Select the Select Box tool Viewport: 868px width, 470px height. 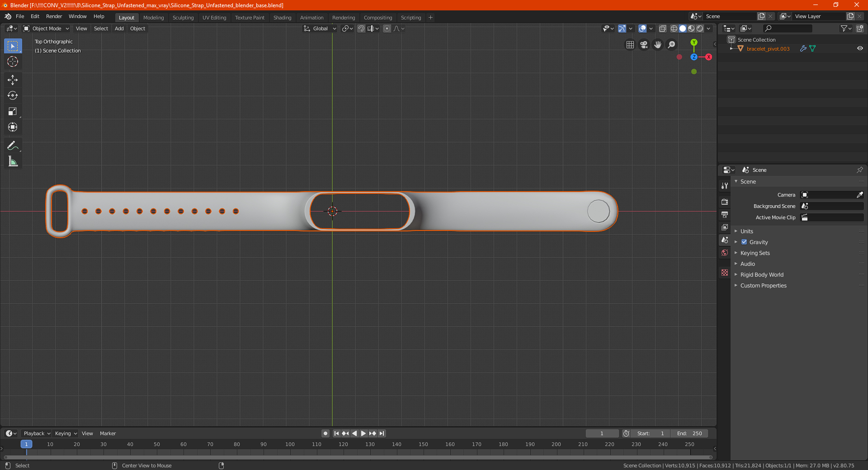pos(13,46)
